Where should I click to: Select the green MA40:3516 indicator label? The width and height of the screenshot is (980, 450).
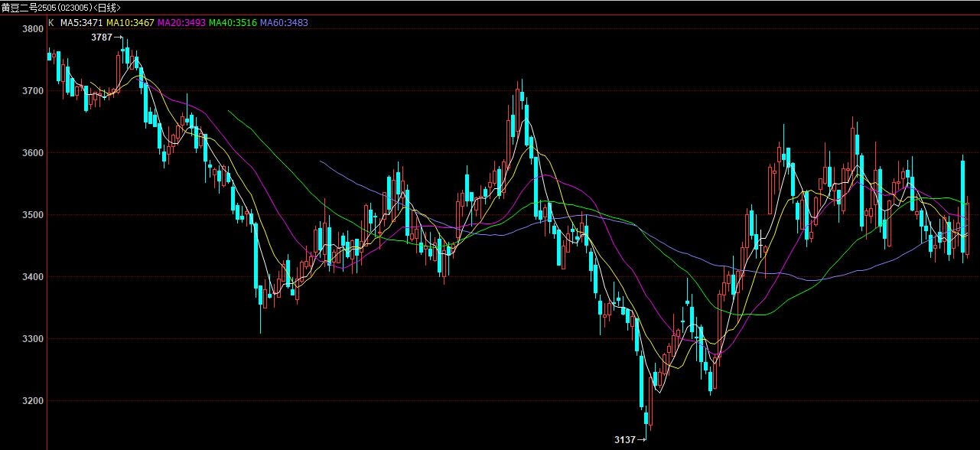pos(233,23)
